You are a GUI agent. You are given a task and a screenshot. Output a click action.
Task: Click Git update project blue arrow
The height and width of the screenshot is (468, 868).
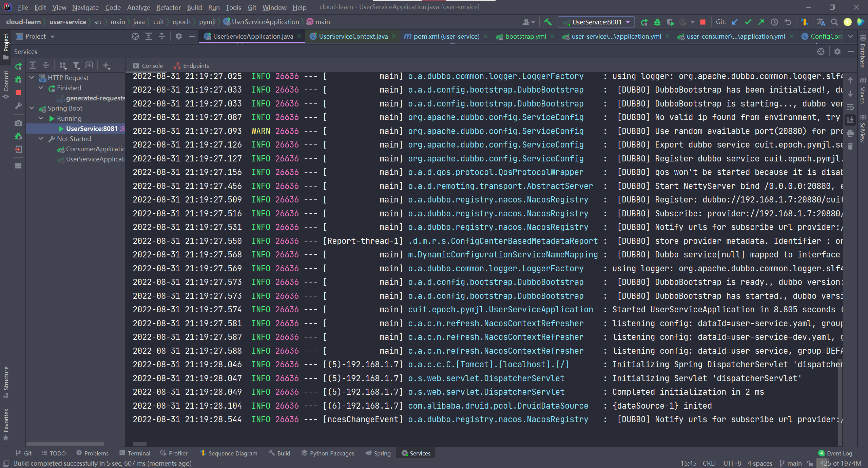735,22
